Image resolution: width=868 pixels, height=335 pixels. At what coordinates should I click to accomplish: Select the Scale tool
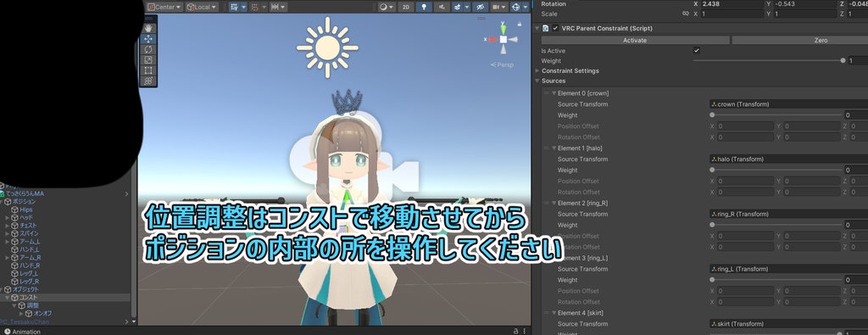tap(147, 60)
